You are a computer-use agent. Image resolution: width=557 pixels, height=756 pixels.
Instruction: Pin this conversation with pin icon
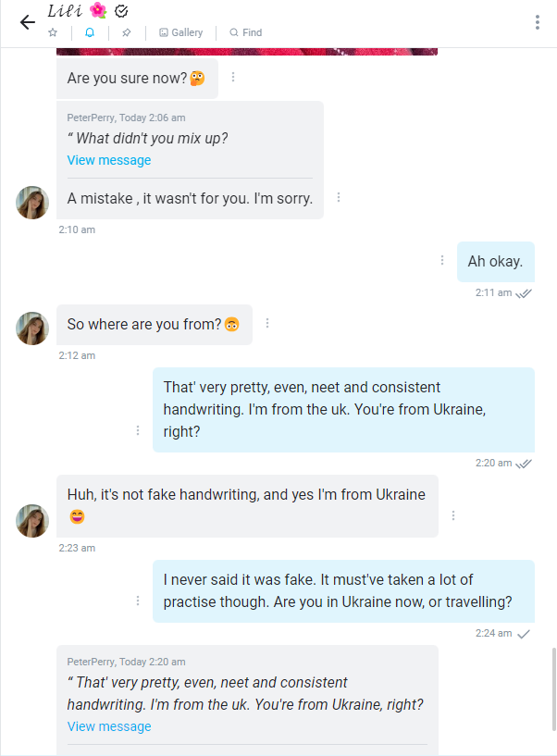click(x=127, y=32)
